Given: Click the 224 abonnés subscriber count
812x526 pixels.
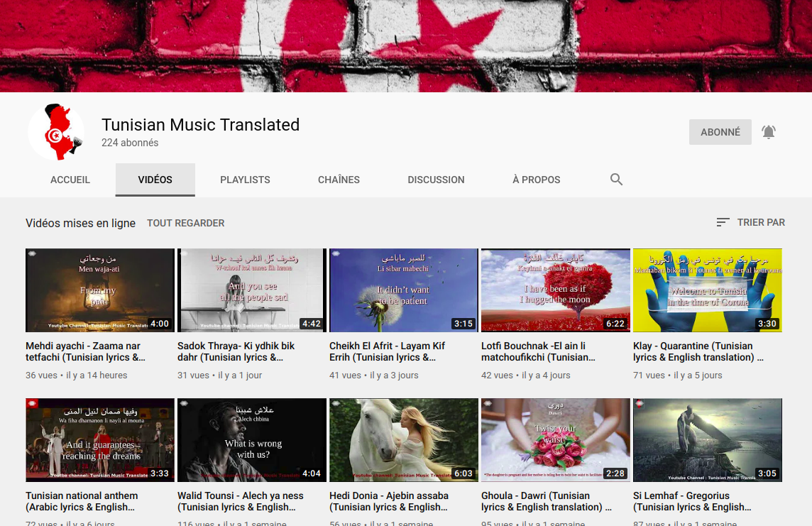Looking at the screenshot, I should pos(130,143).
